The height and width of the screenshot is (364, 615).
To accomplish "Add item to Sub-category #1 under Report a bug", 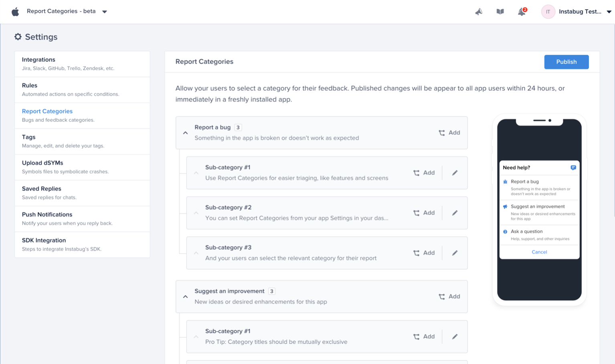I will 424,173.
